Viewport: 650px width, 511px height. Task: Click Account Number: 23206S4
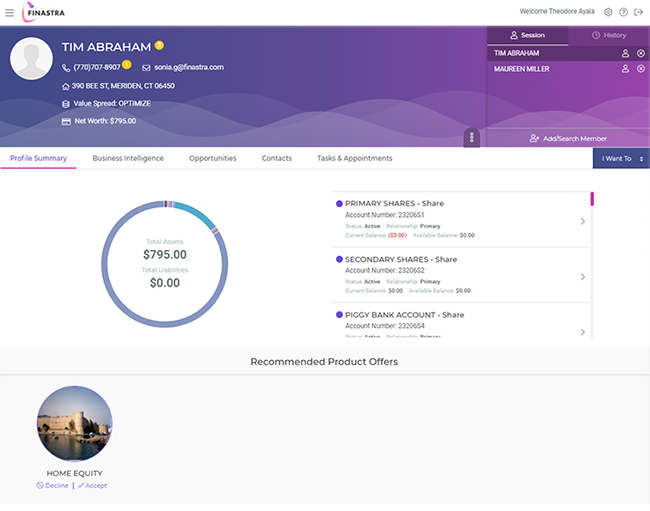[385, 326]
